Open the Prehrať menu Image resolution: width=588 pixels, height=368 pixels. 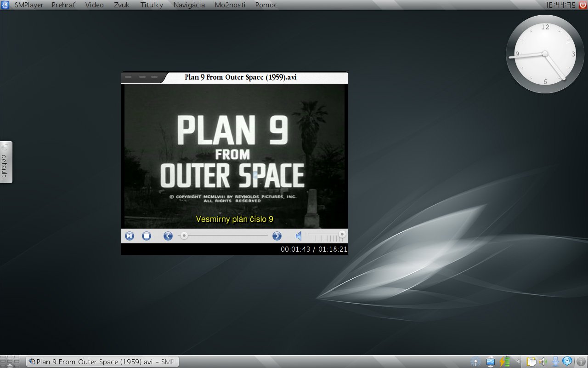click(x=64, y=5)
